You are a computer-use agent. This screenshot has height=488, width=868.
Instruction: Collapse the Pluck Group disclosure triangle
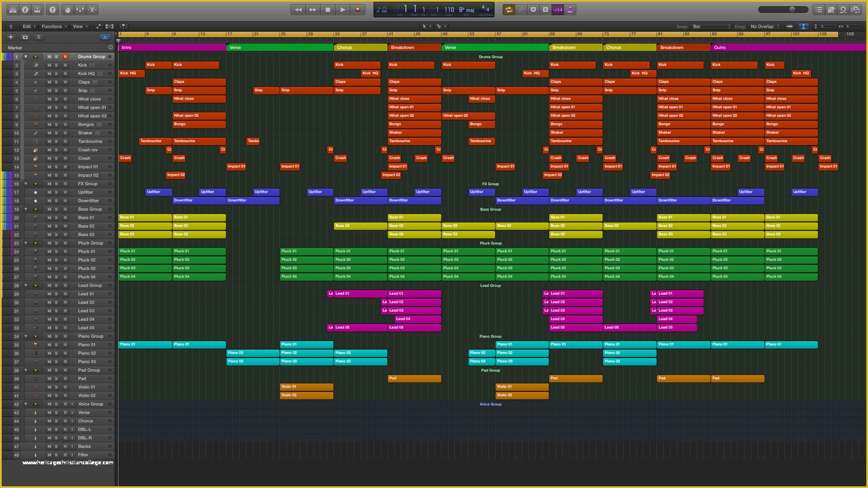click(25, 243)
